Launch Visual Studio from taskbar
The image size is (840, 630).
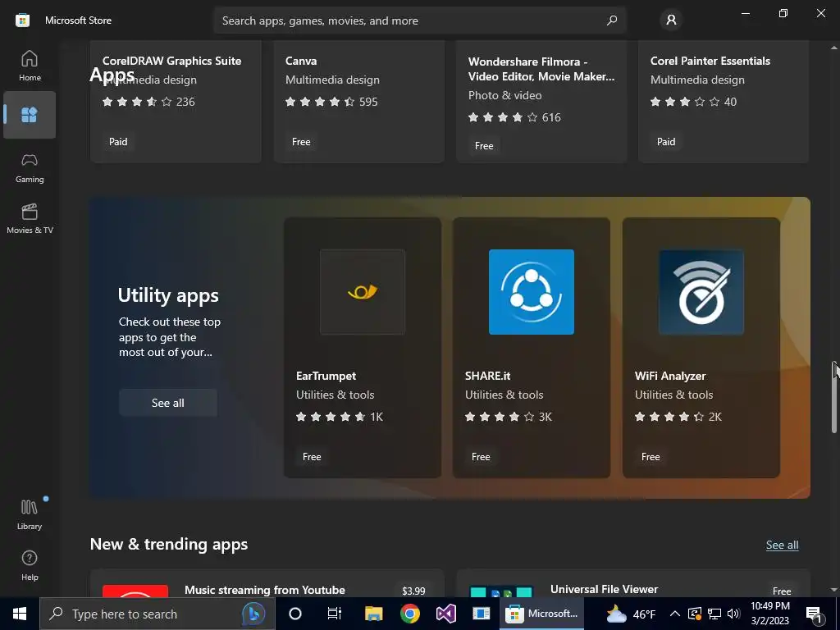pyautogui.click(x=445, y=614)
